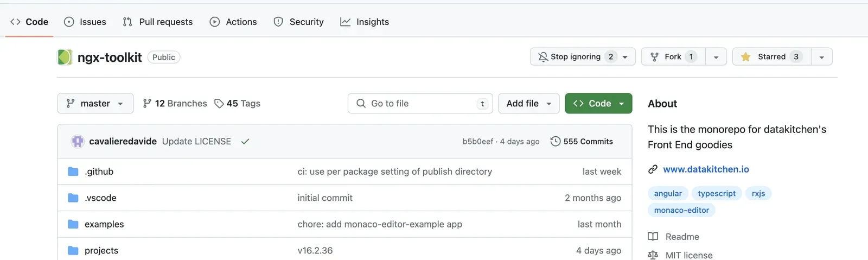Visit the www.datakitchen.io website link
Viewport: 868px width, 260px height.
coord(706,169)
